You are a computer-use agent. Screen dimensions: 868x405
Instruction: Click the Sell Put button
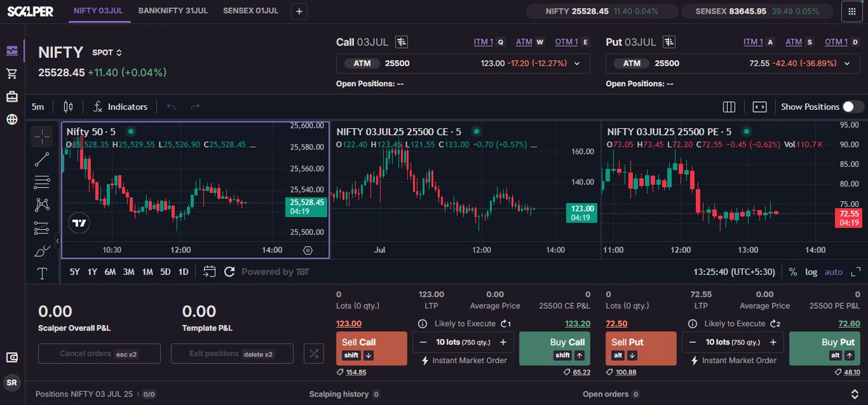tap(641, 349)
